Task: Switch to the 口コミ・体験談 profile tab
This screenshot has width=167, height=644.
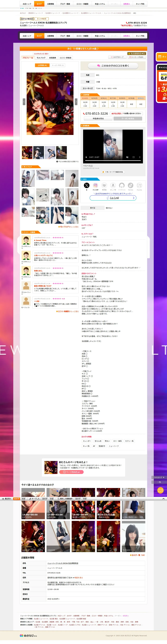Action: point(66,58)
